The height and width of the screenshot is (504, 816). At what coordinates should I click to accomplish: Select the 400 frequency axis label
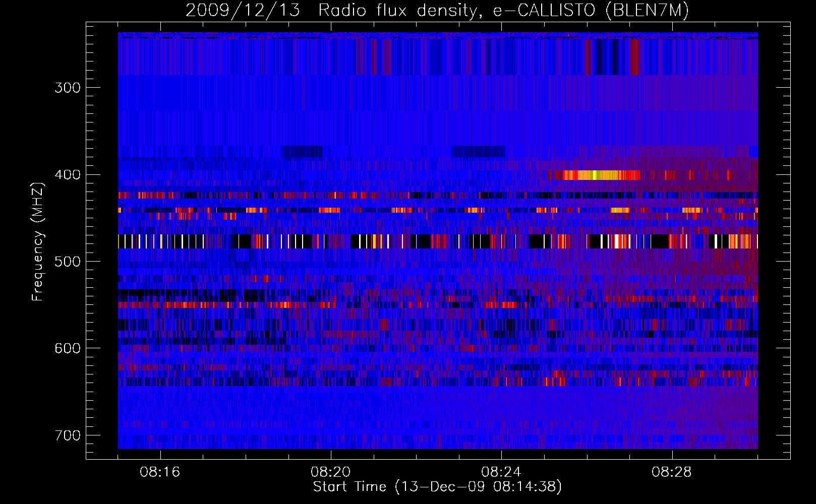tap(67, 175)
